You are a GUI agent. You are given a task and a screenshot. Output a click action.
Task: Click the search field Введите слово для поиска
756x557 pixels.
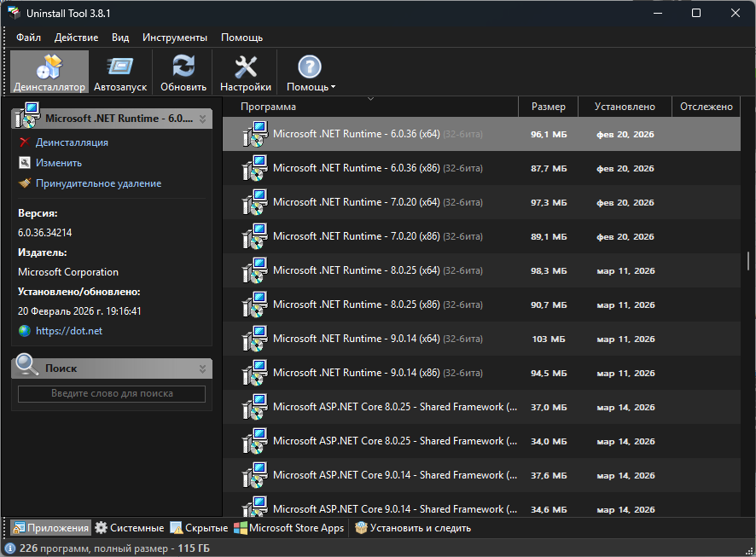pos(112,394)
